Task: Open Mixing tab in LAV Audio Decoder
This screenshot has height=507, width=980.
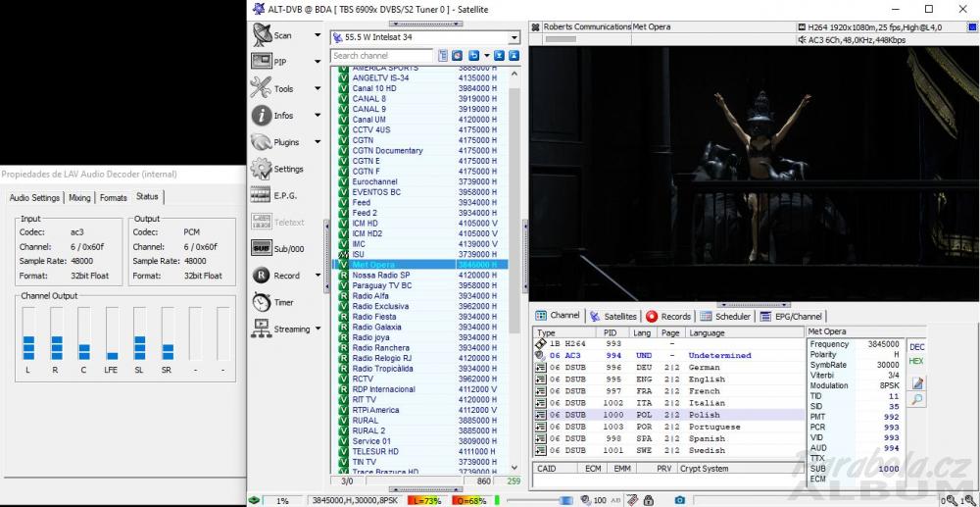Action: click(x=79, y=197)
